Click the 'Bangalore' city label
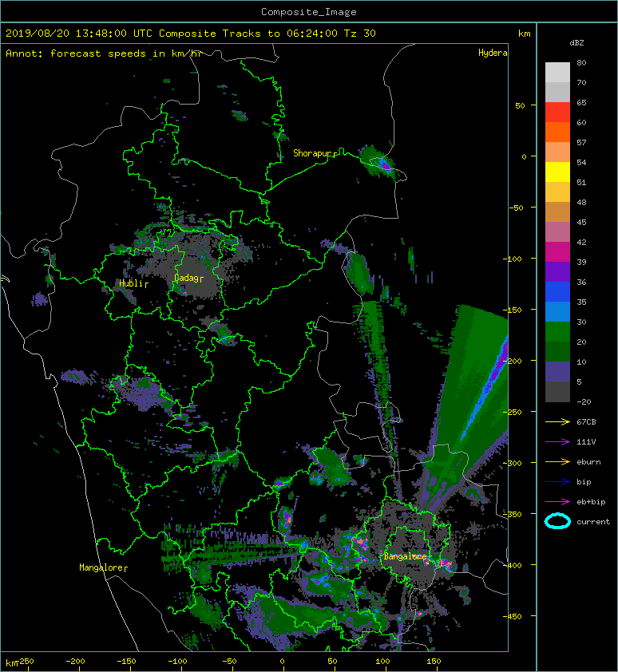 click(x=405, y=556)
